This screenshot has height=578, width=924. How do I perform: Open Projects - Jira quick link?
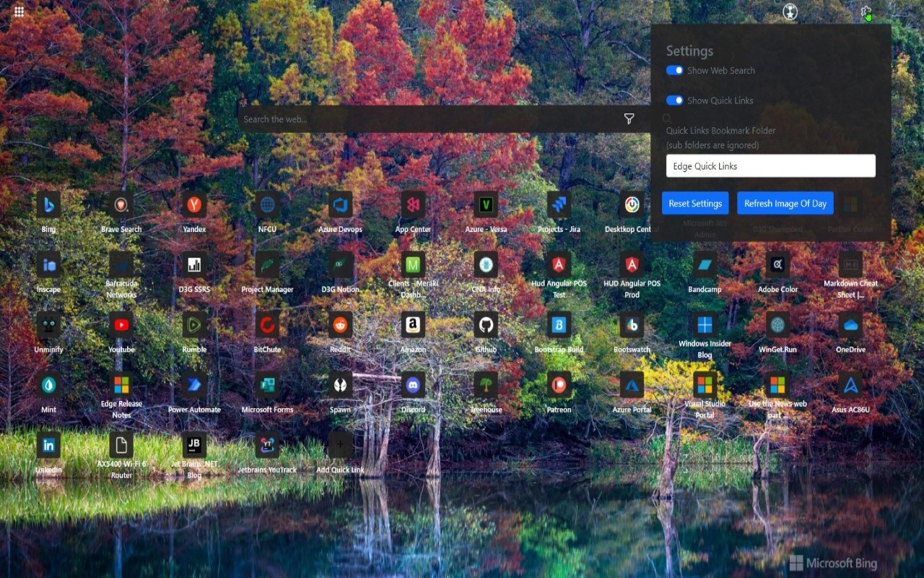[559, 204]
